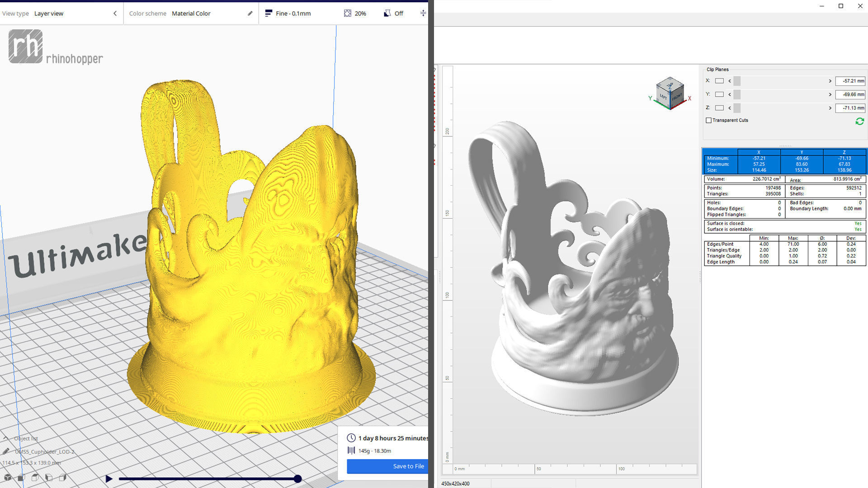
Task: Click the Surface is orientable row
Action: 784,229
